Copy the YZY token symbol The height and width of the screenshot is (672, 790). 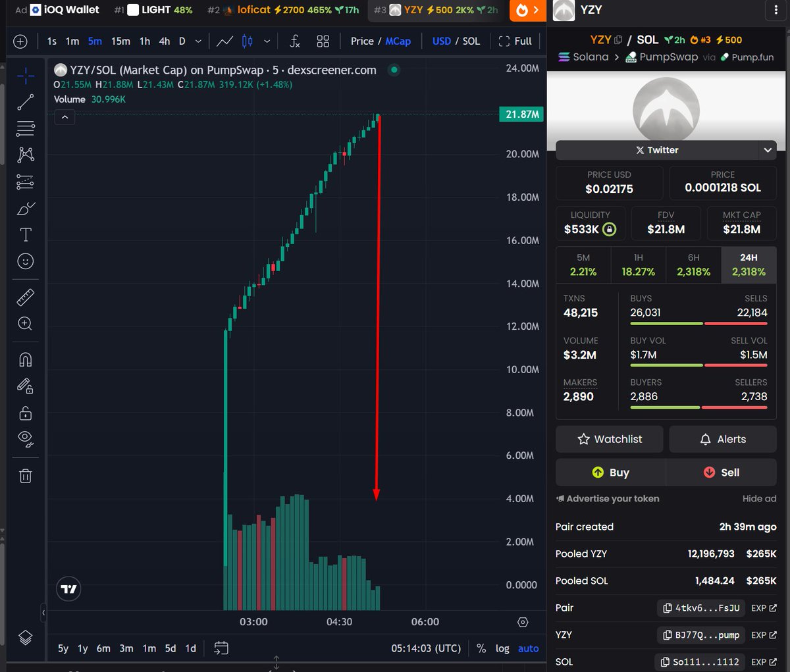coord(618,39)
